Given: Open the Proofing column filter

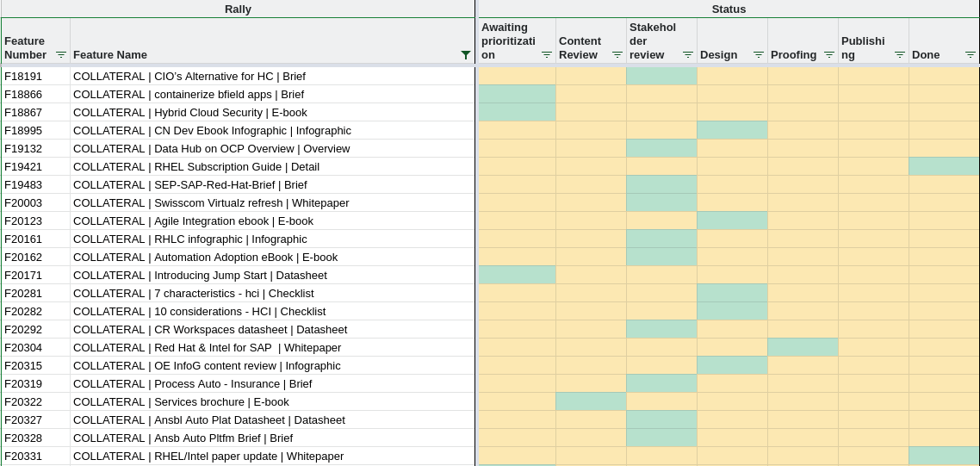Looking at the screenshot, I should point(829,54).
